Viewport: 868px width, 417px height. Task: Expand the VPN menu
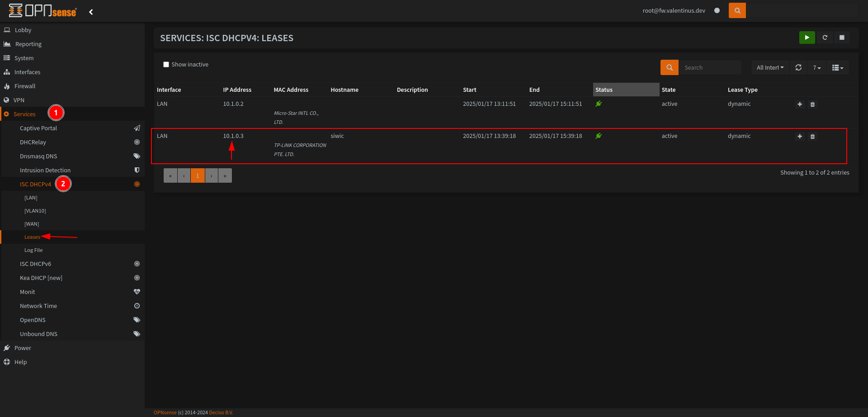point(19,100)
